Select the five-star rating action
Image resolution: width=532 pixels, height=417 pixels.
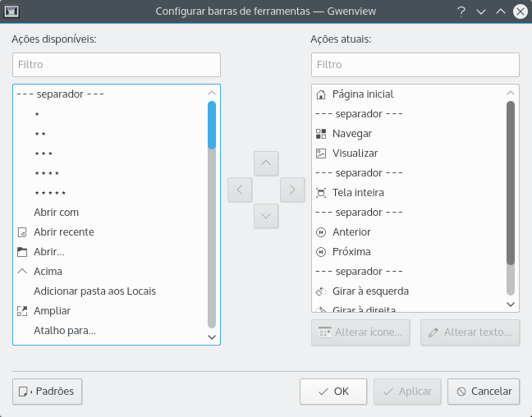50,193
